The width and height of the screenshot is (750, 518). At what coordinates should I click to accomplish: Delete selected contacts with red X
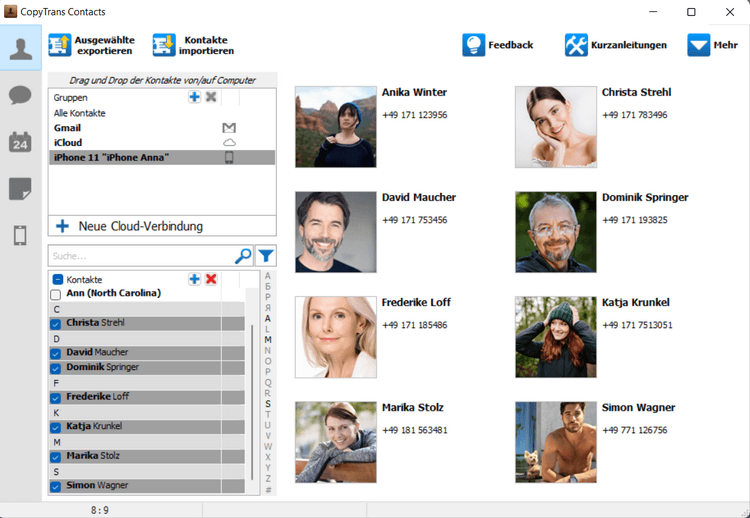click(x=211, y=279)
